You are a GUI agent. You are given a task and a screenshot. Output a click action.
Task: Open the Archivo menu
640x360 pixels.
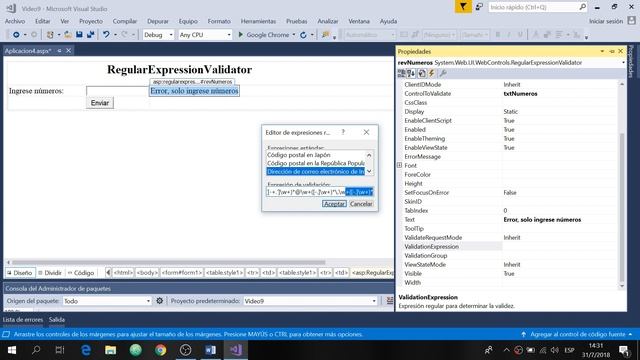coord(15,21)
